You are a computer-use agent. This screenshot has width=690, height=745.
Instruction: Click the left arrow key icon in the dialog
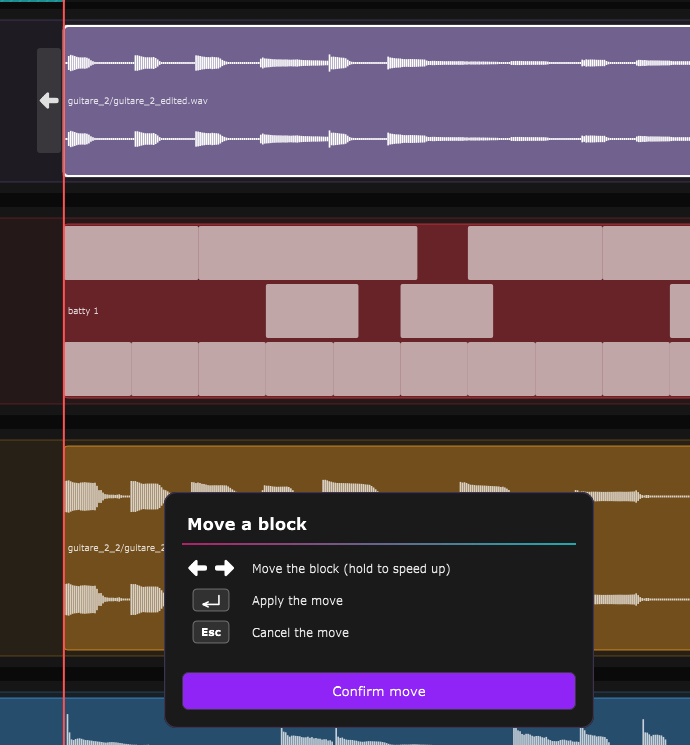click(x=197, y=568)
